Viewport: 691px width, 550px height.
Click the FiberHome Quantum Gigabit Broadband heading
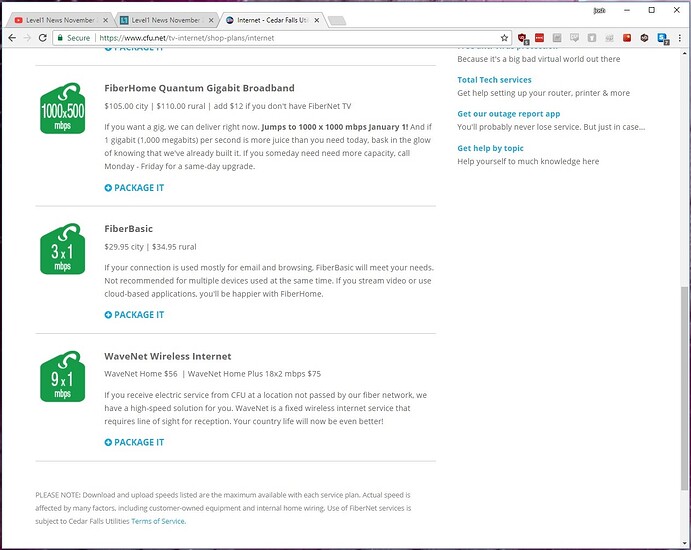coord(199,88)
